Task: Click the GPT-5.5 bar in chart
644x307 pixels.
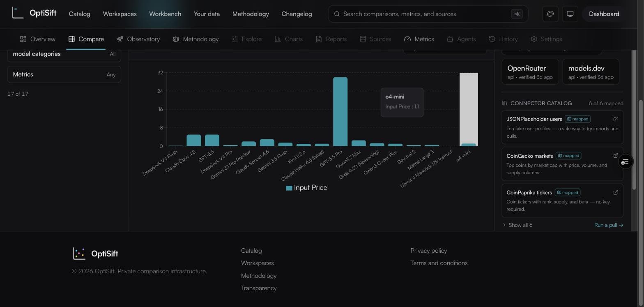Action: pyautogui.click(x=212, y=140)
